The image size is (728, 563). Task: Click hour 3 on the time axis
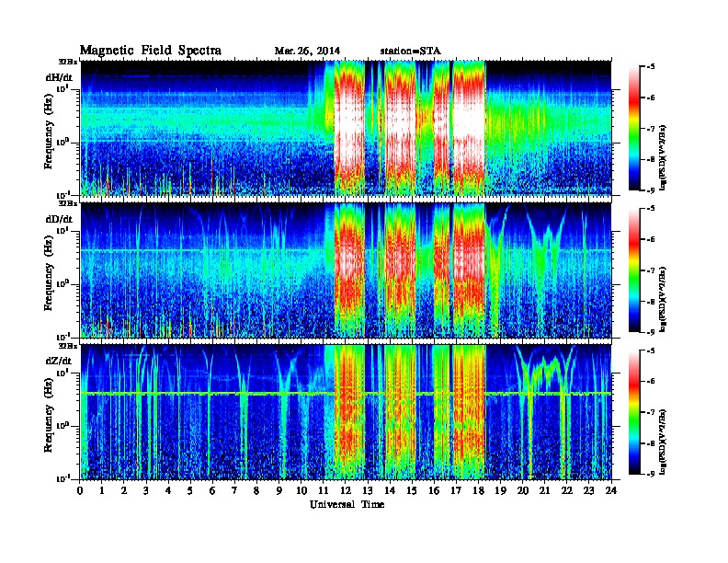(146, 491)
